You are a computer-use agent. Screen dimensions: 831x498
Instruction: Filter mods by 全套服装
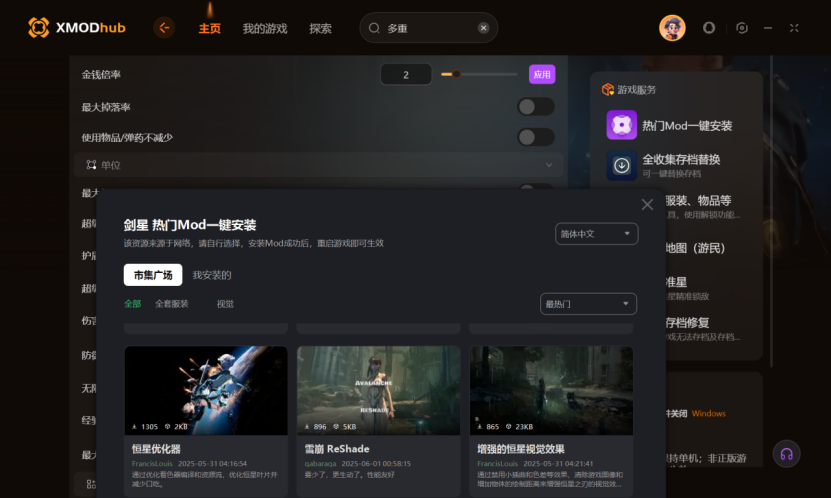[172, 304]
